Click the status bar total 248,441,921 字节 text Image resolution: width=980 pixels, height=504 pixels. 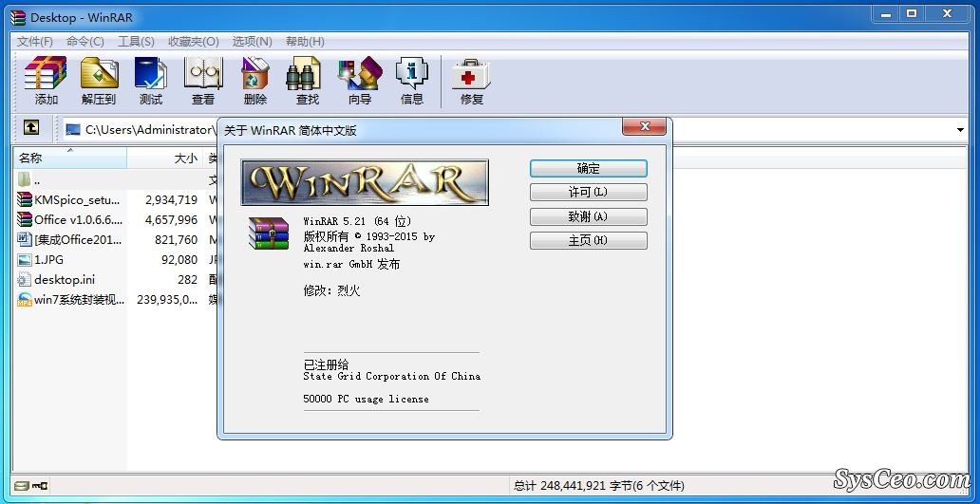click(x=599, y=485)
